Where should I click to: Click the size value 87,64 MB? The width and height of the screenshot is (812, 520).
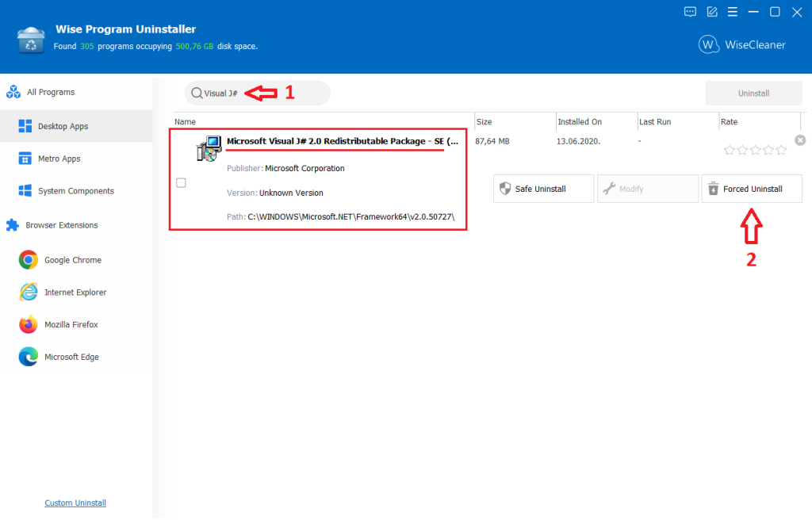(x=492, y=141)
